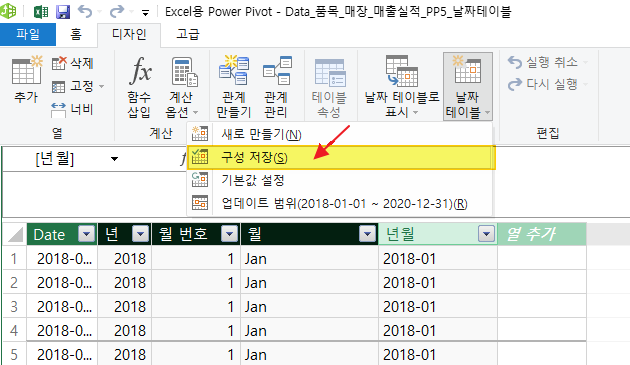Click 2018-01 cell in row 2

438,282
